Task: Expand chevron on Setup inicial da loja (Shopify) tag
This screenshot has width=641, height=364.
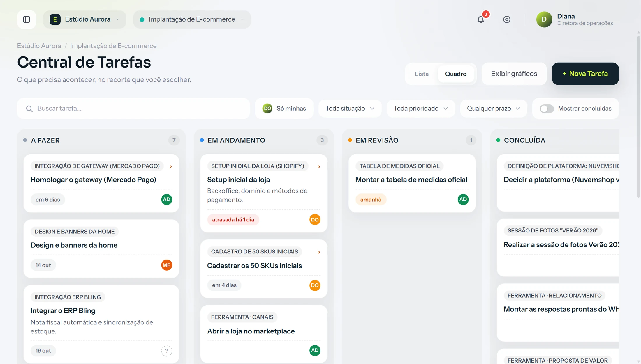Action: [319, 166]
